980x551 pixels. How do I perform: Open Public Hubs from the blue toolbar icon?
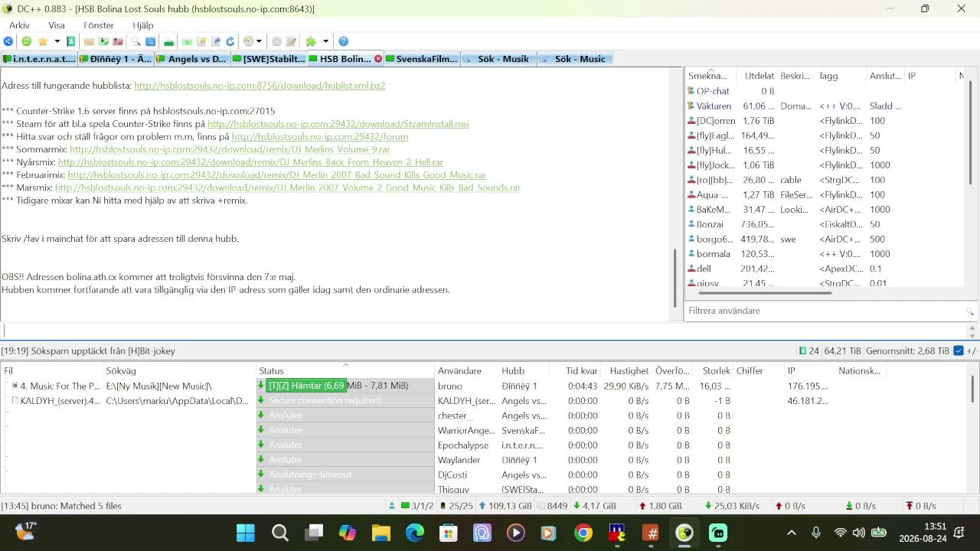point(8,41)
